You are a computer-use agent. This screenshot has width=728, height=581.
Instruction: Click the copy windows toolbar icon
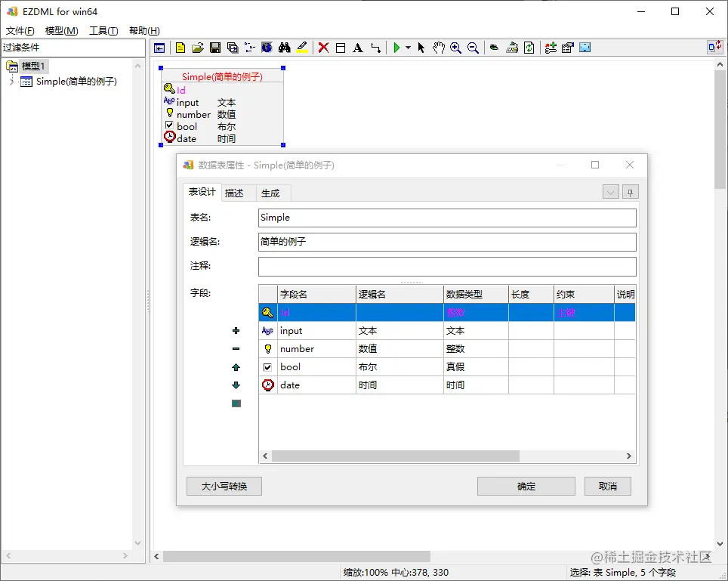point(233,48)
